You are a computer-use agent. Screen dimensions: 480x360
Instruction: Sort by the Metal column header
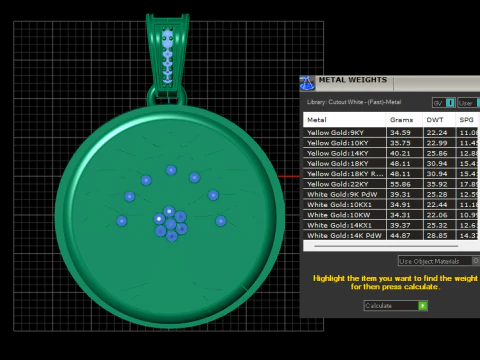coord(344,120)
